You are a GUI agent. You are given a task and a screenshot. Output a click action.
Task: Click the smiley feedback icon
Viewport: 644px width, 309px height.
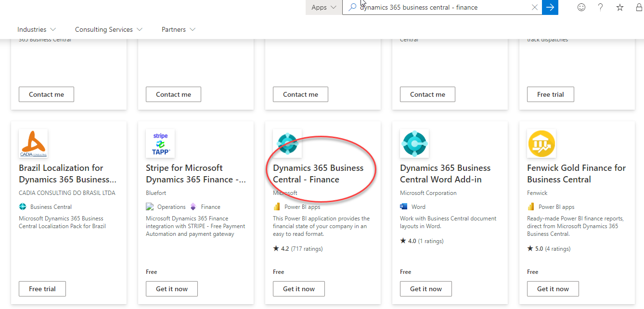tap(581, 7)
